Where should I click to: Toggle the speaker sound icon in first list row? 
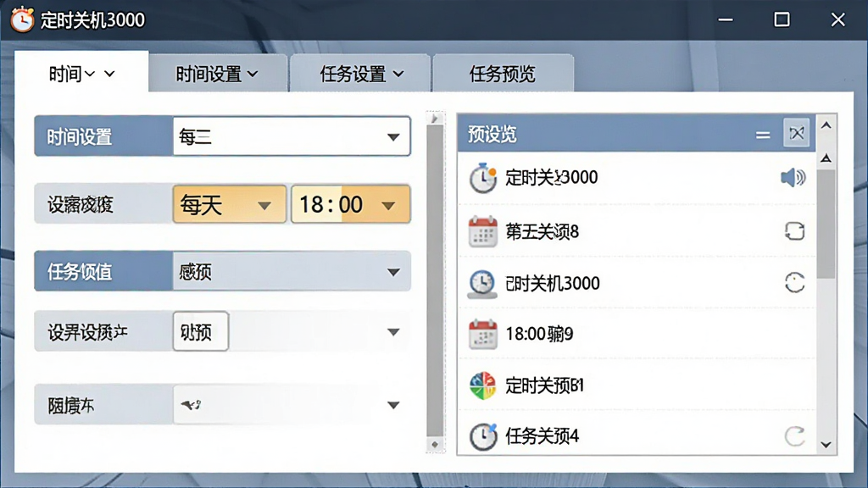(x=793, y=178)
